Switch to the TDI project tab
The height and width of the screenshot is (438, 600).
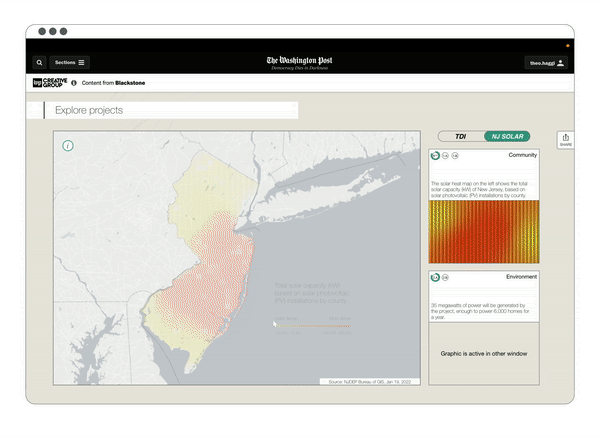pos(461,137)
